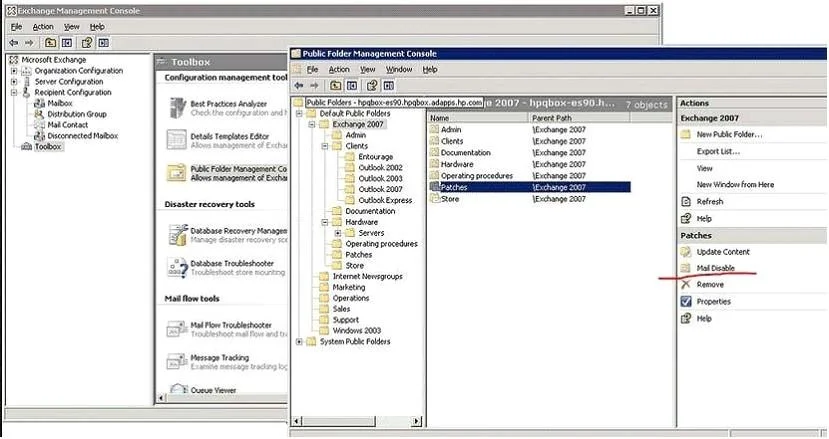Screen dimensions: 829x439
Task: Click Up one level icon in Public Folder console toolbar
Action: pyautogui.click(x=336, y=86)
